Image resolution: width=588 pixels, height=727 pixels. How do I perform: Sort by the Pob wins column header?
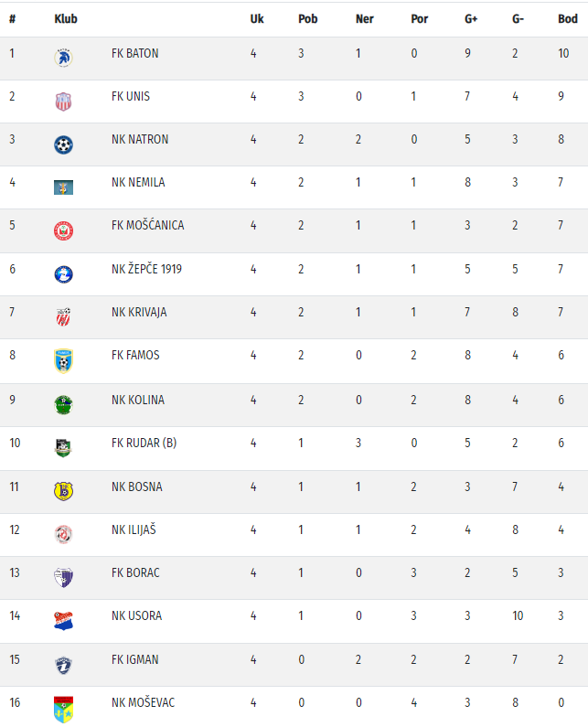tap(307, 19)
